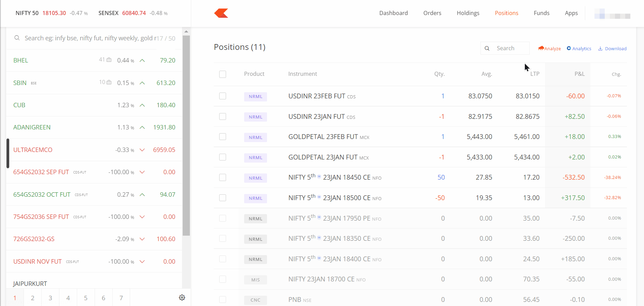Click weekly icon on NIFTY 18350 CE
This screenshot has height=306, width=644.
click(x=319, y=237)
